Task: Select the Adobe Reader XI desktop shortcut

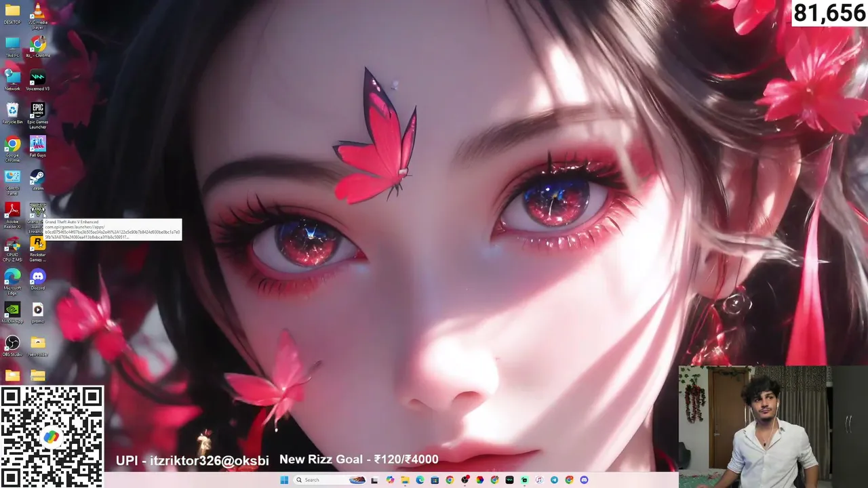Action: [12, 215]
